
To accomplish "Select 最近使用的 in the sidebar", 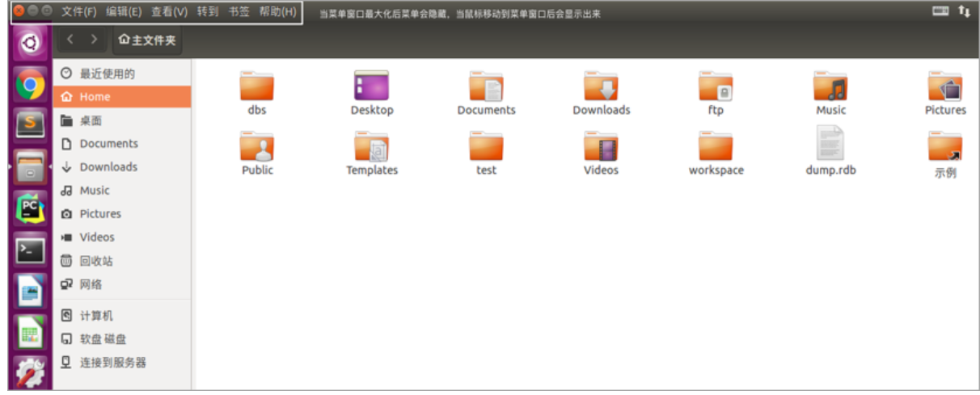I will (x=122, y=74).
